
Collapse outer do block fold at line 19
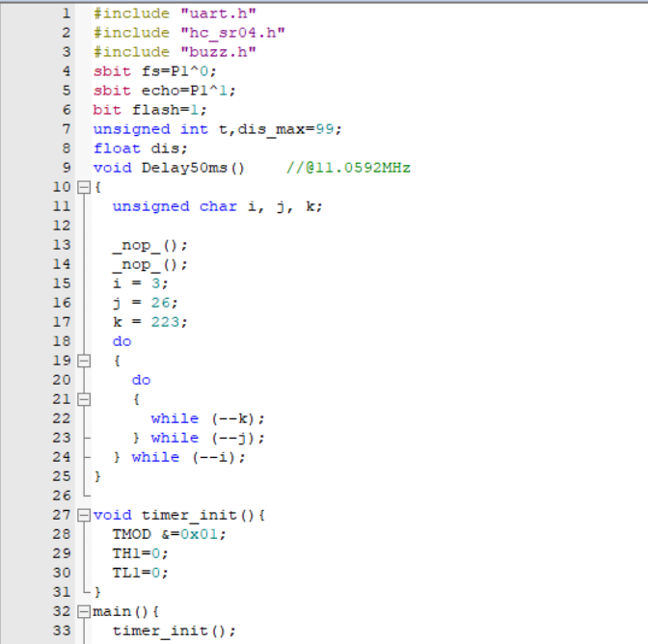84,361
